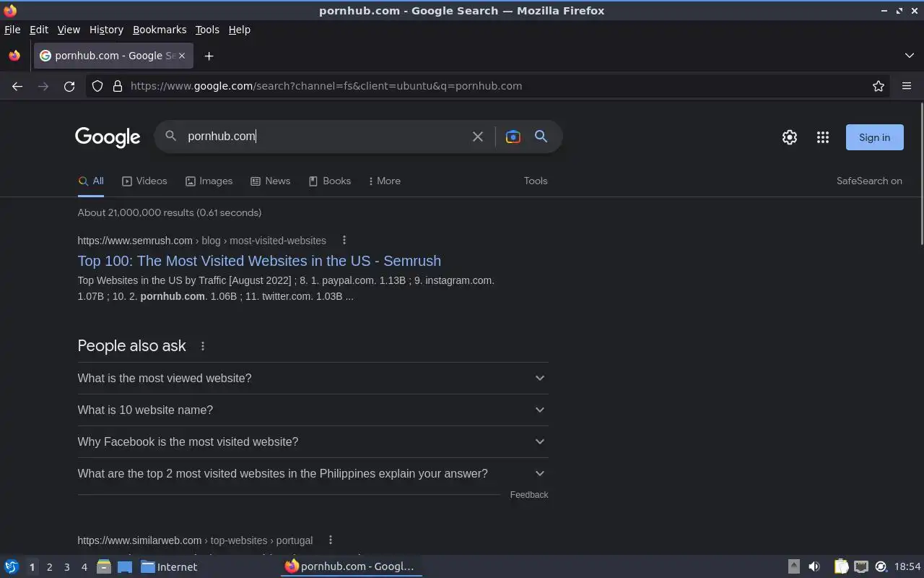
Task: Open the Bookmarks menu
Action: [160, 30]
